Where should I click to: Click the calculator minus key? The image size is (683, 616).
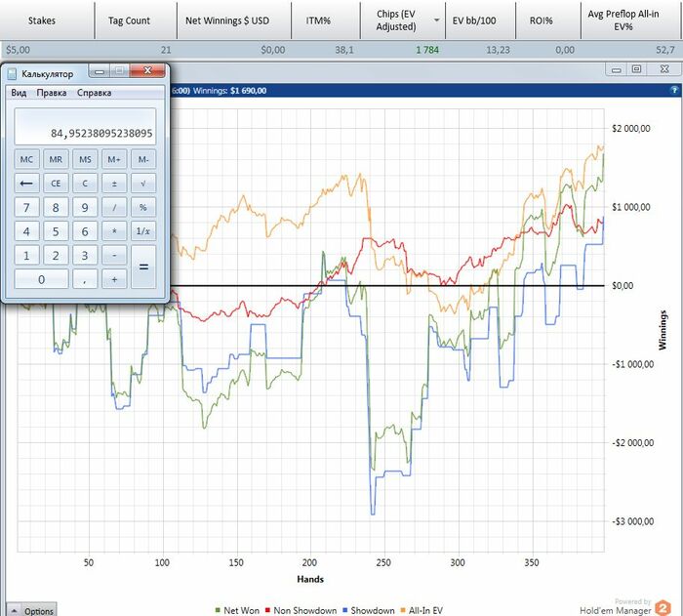coord(114,256)
